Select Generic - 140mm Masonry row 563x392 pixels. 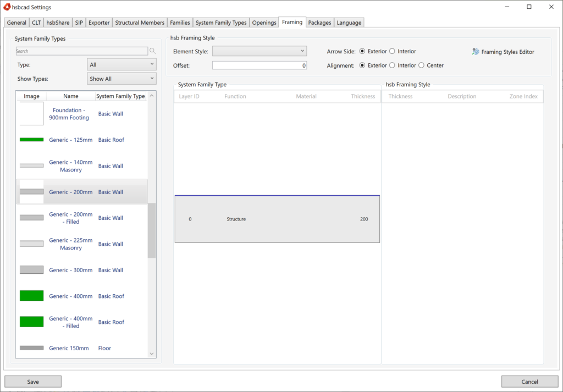(x=81, y=166)
